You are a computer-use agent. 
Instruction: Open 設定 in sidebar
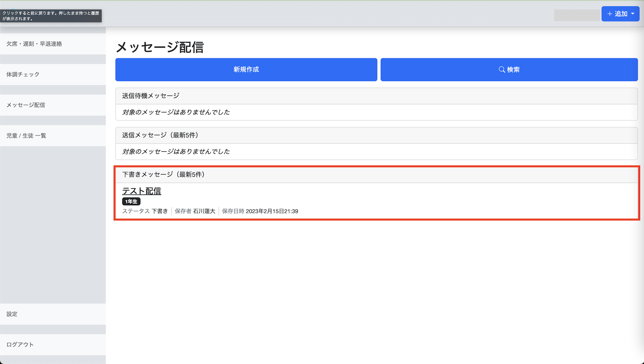[x=53, y=314]
